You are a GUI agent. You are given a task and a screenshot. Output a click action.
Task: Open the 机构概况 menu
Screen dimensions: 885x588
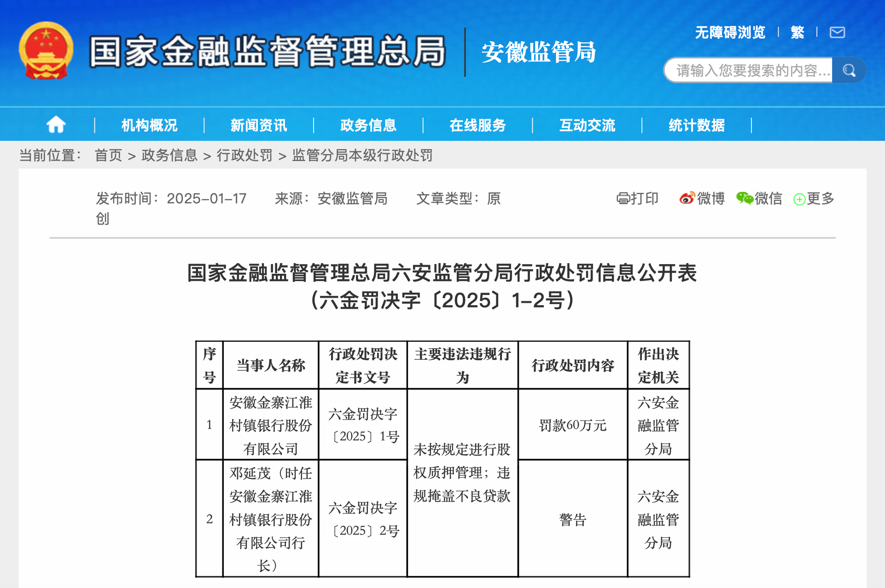(149, 125)
